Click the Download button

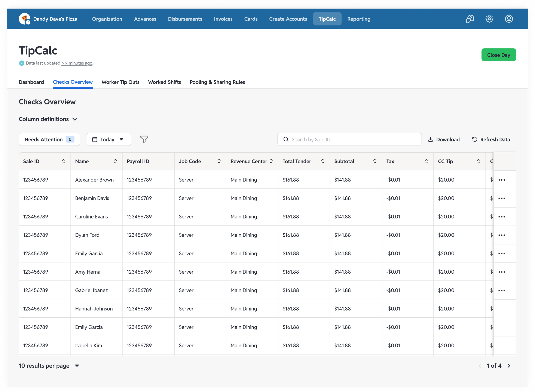[444, 140]
